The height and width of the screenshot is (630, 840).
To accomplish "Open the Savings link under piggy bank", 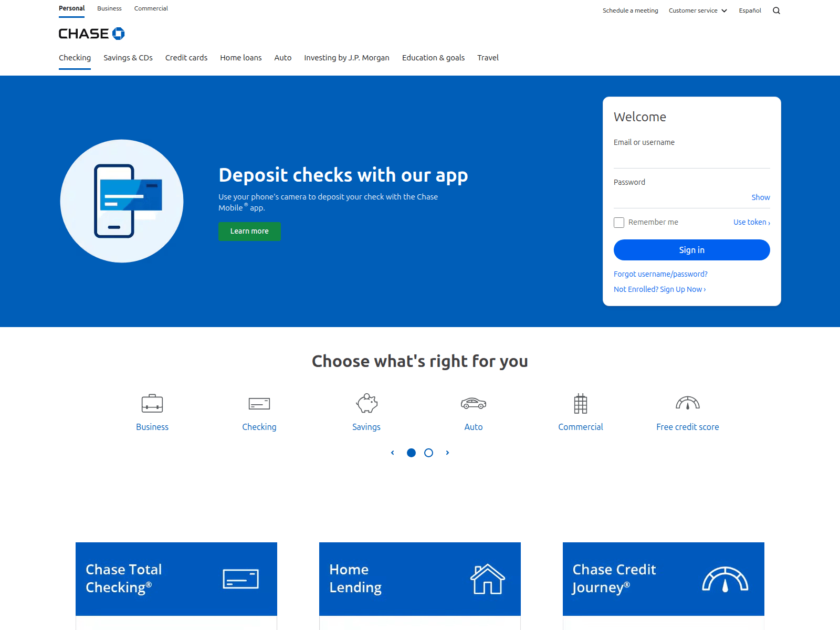I will 366,427.
